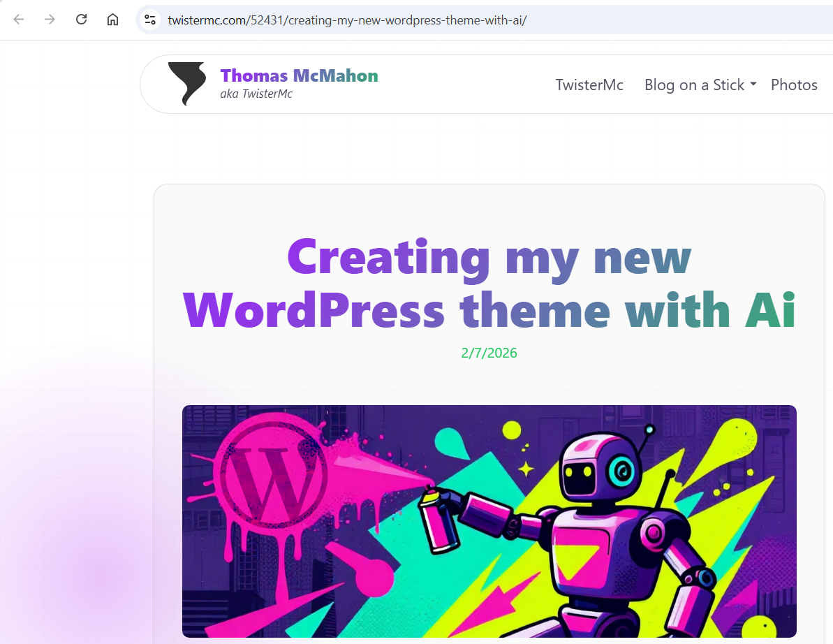The width and height of the screenshot is (833, 644).
Task: Go to the Photos page
Action: point(794,85)
